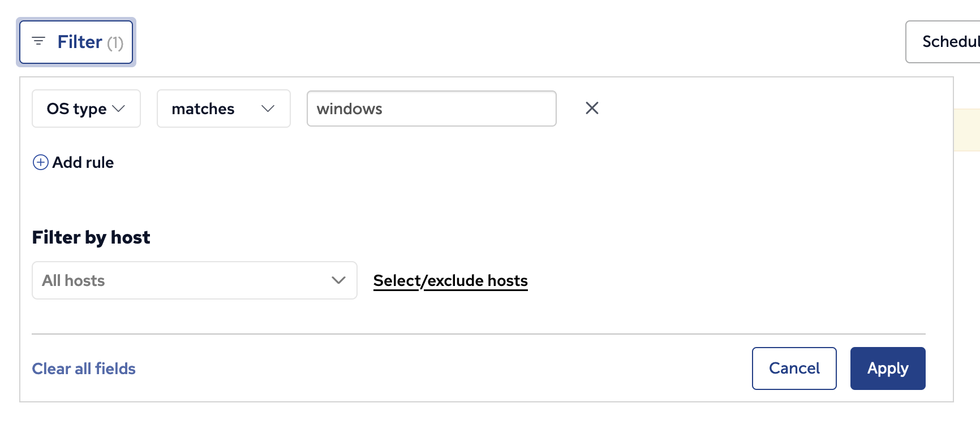Click the filter lines icon
The image size is (980, 425).
pyautogui.click(x=38, y=41)
